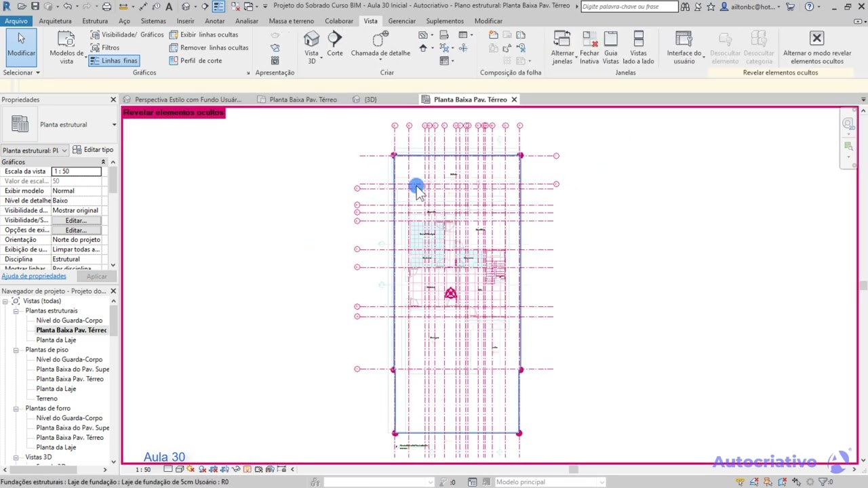Viewport: 868px width, 488px height.
Task: Click the Save icon in quick access toolbar
Action: click(x=35, y=7)
